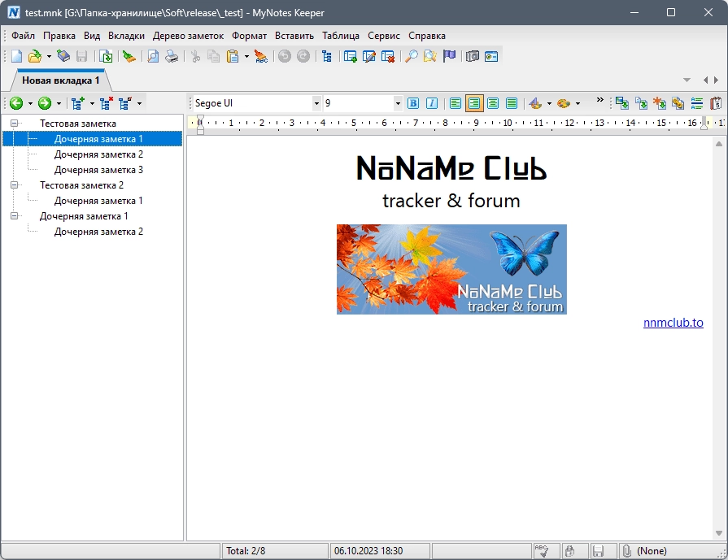This screenshot has width=728, height=560.
Task: Select Дочерняя заметка 2 under Тестовая заметка
Action: point(98,154)
